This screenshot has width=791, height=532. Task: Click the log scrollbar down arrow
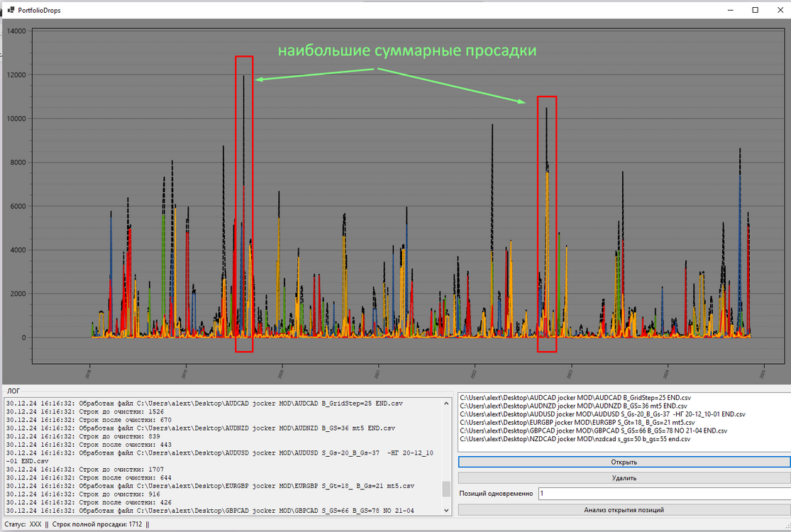(446, 510)
